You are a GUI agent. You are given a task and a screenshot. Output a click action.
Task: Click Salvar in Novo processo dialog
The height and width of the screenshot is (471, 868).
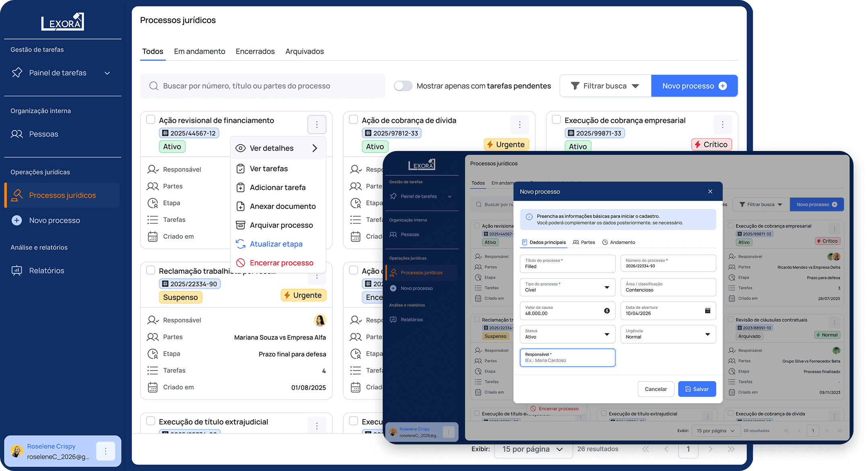coord(697,389)
